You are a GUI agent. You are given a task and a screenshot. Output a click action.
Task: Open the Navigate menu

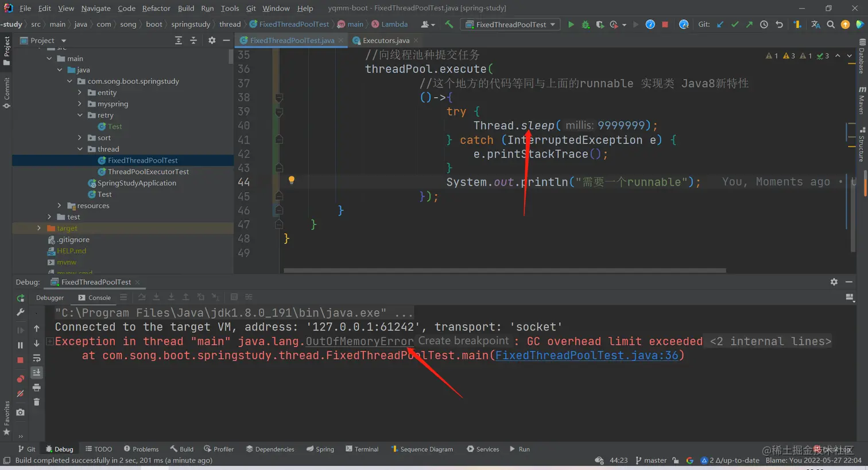tap(96, 8)
